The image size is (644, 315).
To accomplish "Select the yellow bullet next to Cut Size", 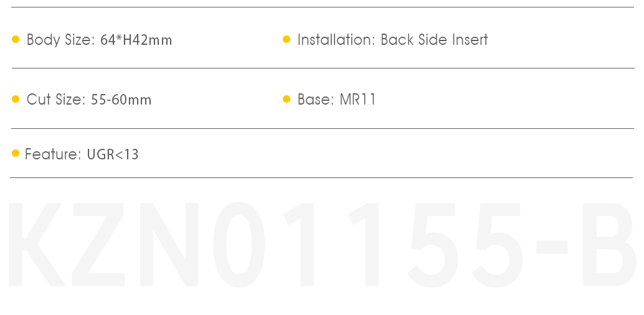I will pos(16,99).
